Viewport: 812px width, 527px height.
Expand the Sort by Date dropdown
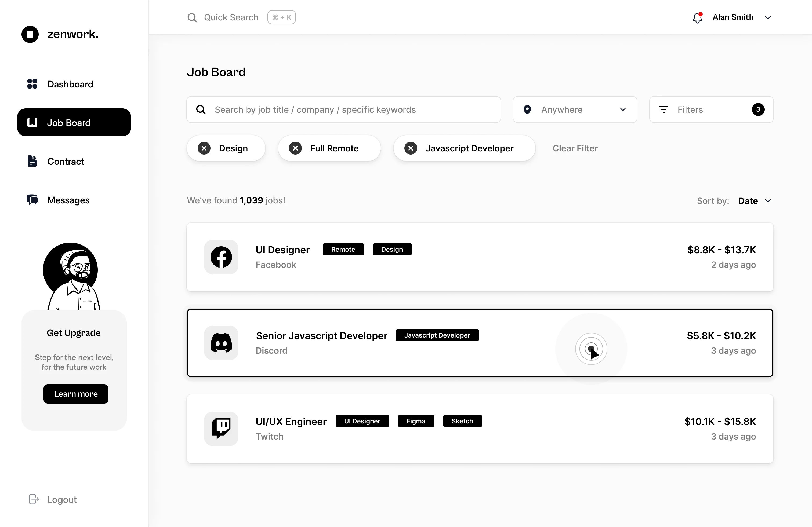(754, 201)
